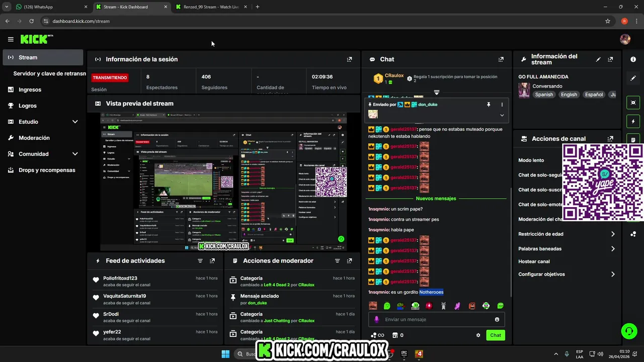Open the hamburger menu beside Kick logo
Viewport: 644px width, 362px height.
[11, 39]
